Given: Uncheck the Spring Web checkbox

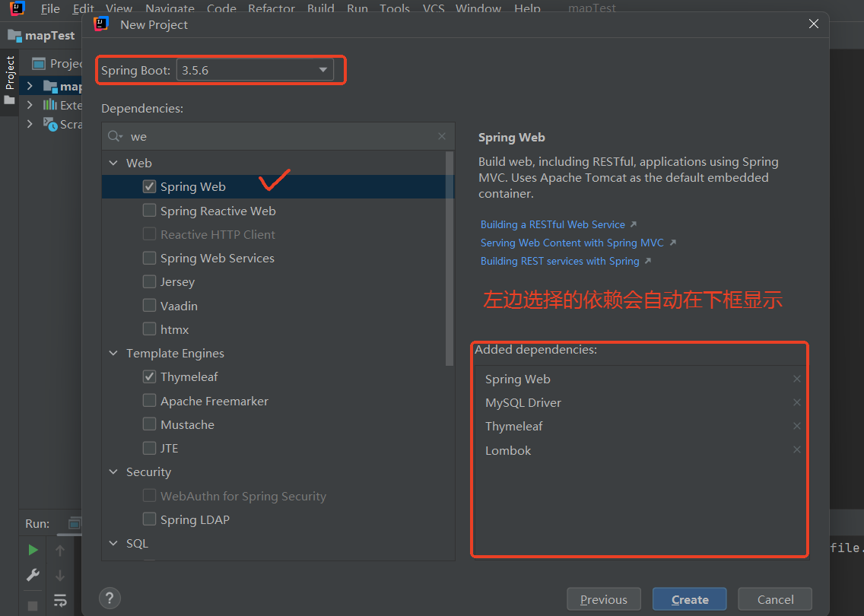Looking at the screenshot, I should (149, 186).
